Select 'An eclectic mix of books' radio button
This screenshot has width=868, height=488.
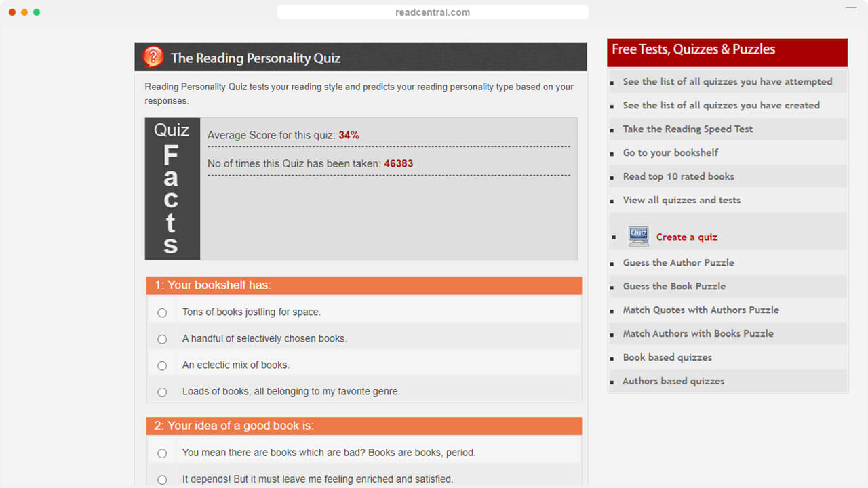tap(162, 365)
